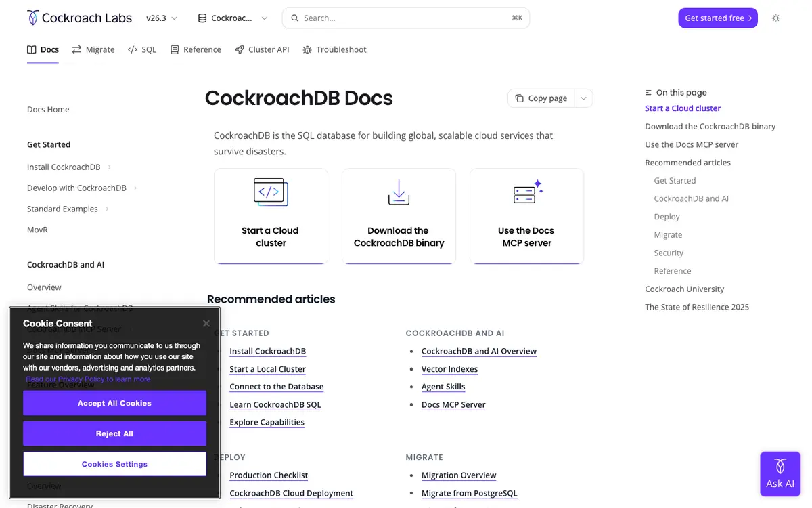Open Vector Indexes link

tap(449, 369)
